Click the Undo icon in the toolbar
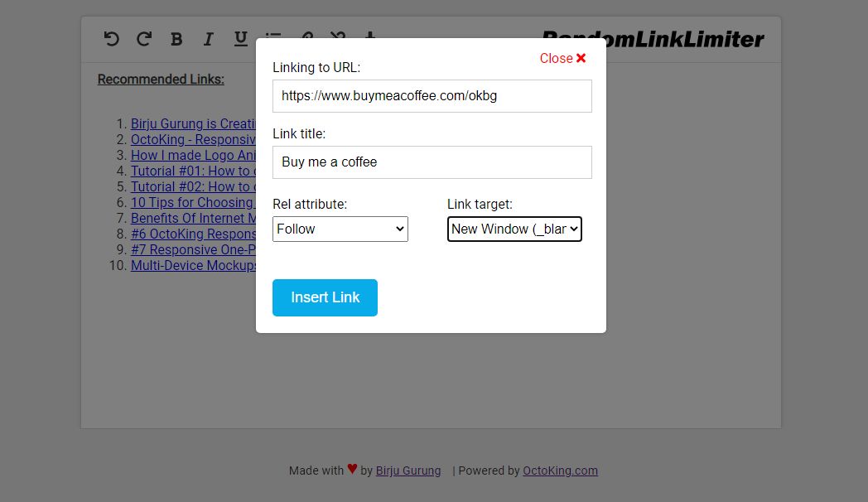Screen dimensions: 868x502 click(111, 38)
